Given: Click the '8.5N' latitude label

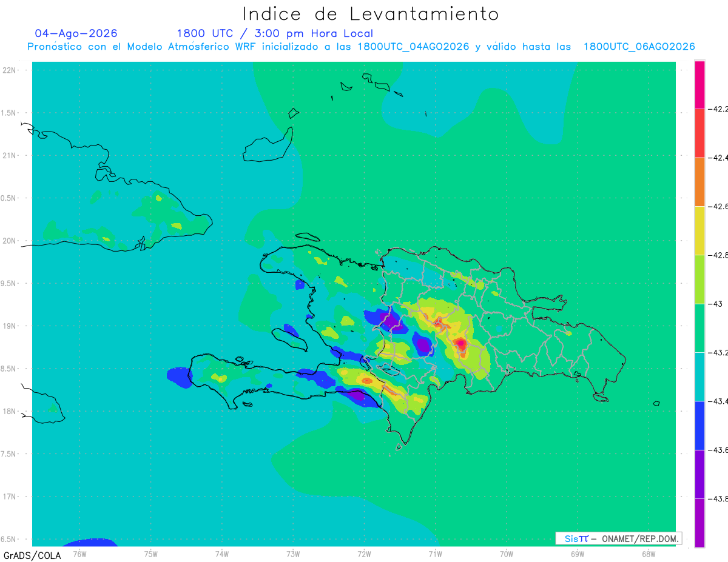Looking at the screenshot, I should pyautogui.click(x=9, y=369).
